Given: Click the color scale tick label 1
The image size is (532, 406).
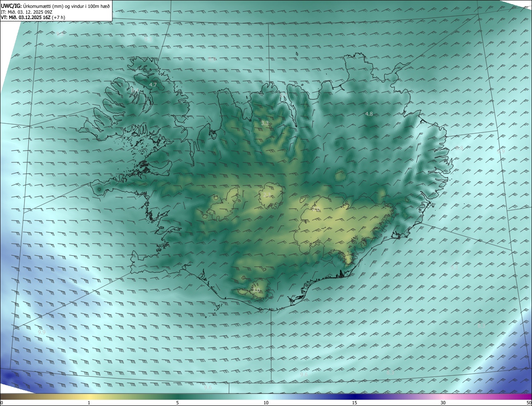Looking at the screenshot, I should (x=89, y=403).
